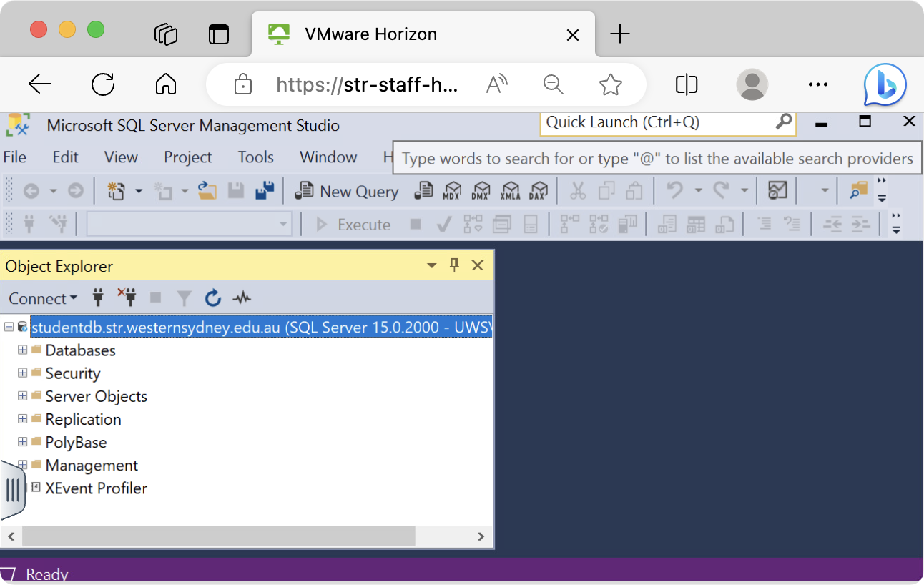Click the Increase Indent icon
The width and height of the screenshot is (924, 585).
pos(860,225)
